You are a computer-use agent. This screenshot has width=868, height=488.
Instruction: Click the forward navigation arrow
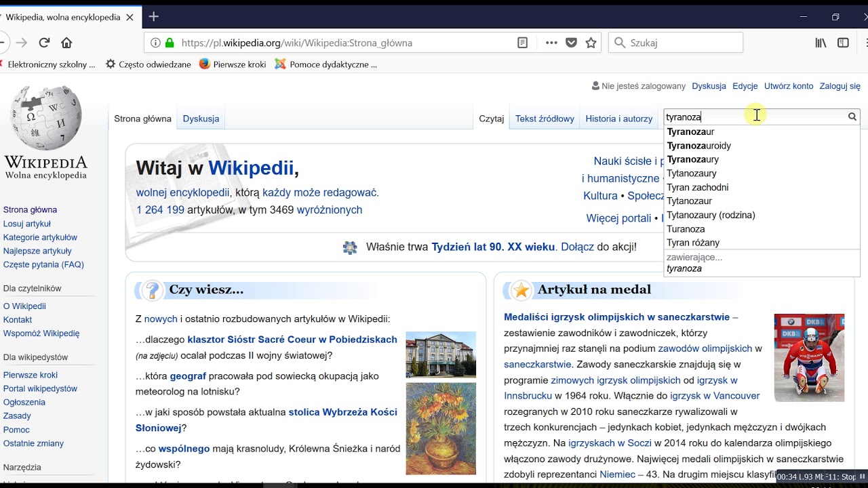click(x=22, y=43)
